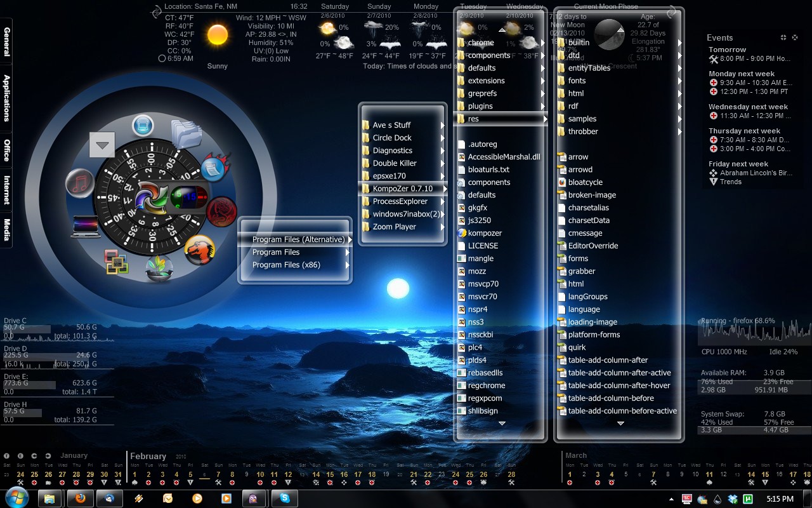812x508 pixels.
Task: Click the February month label in calendar strip
Action: click(x=148, y=456)
